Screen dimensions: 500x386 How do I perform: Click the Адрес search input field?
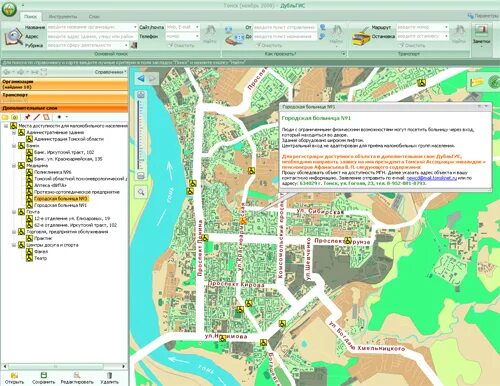(x=92, y=36)
